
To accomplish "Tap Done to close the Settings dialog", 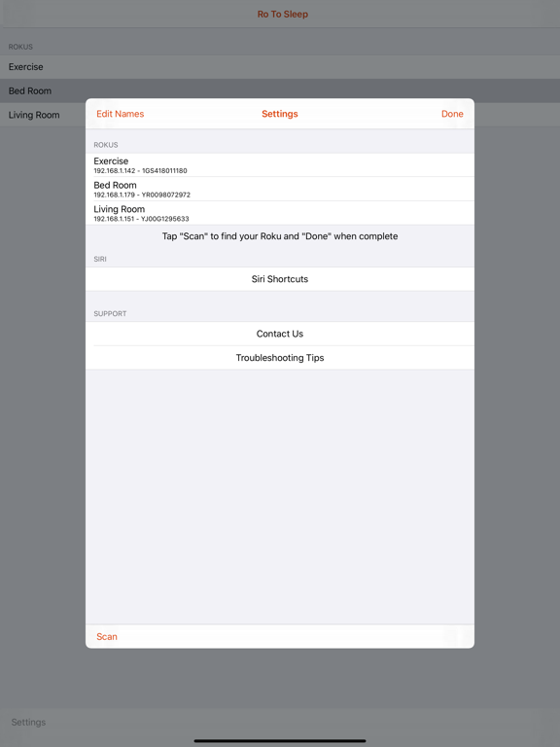I will coord(452,114).
